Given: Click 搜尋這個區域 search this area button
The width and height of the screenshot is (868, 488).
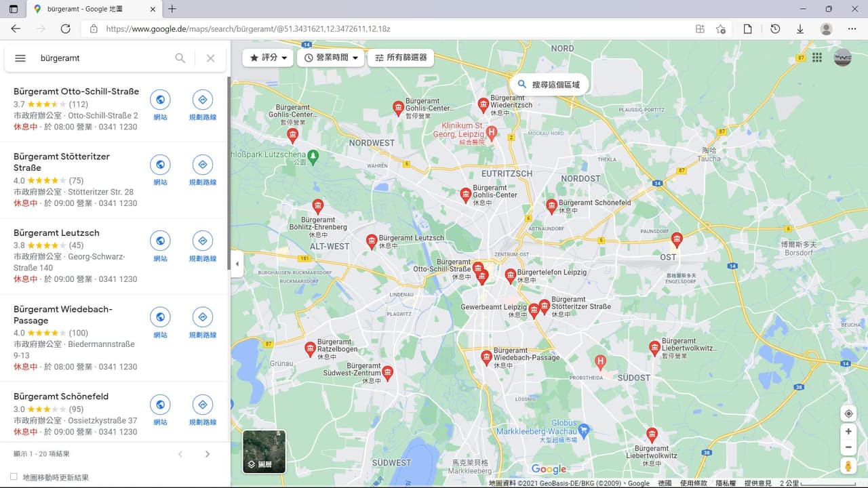Looking at the screenshot, I should point(550,85).
